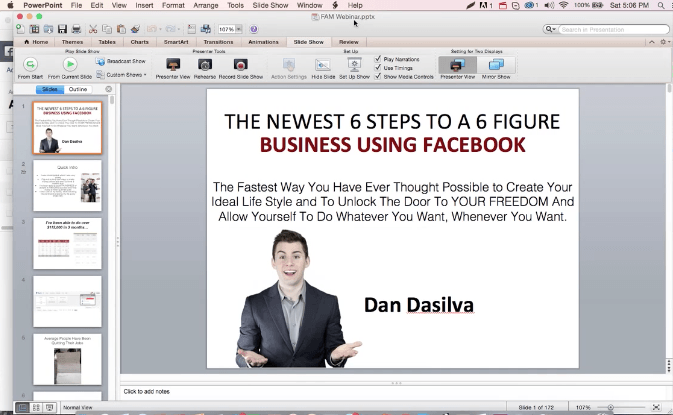Select slide 5 Average People thumbnail
Screen dimensions: 673x415
pos(67,359)
